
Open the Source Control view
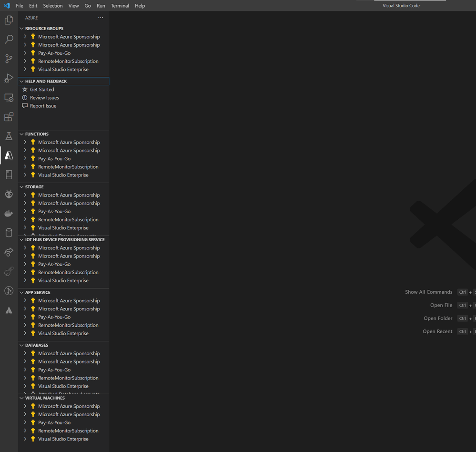click(x=9, y=59)
